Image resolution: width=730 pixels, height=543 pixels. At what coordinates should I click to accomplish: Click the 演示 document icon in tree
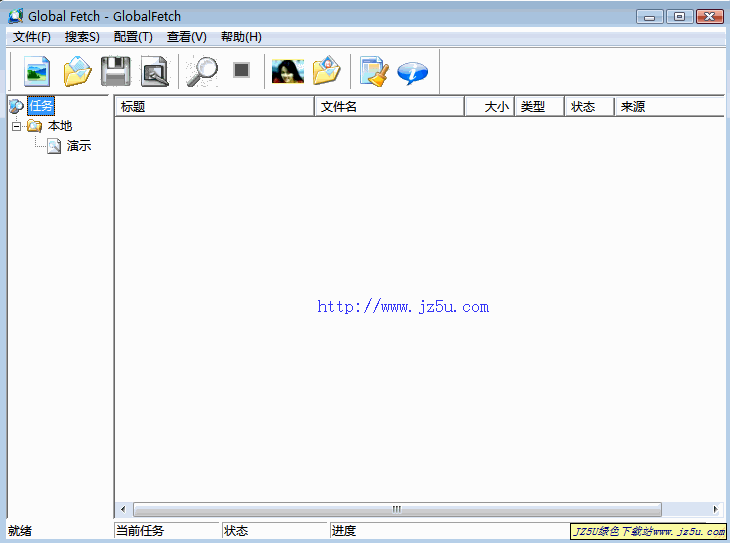tap(54, 146)
